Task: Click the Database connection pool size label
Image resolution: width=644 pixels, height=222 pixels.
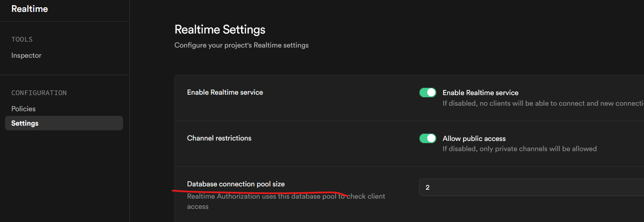Action: (236, 184)
